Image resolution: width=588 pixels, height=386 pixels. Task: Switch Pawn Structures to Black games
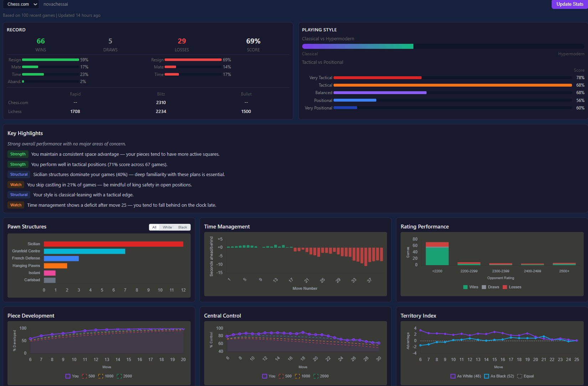click(x=182, y=227)
